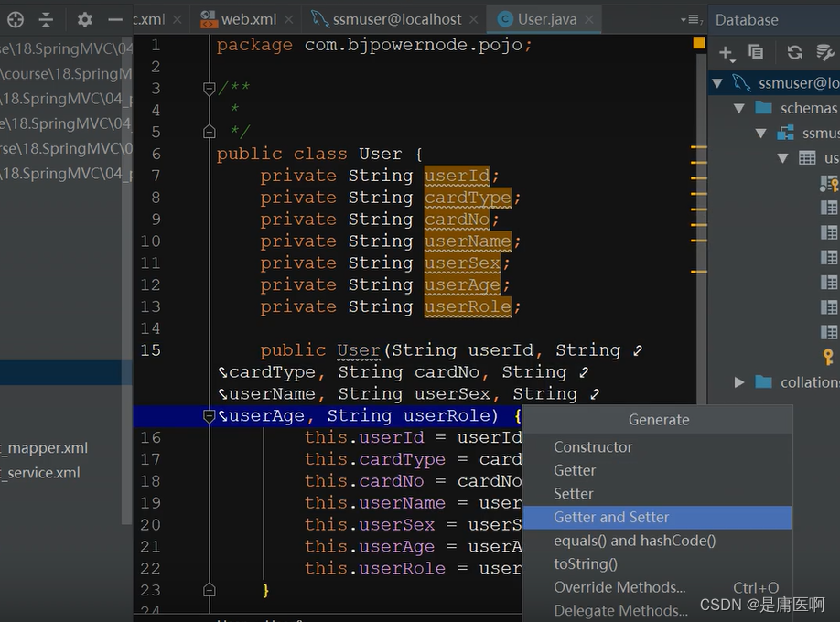This screenshot has height=622, width=840.
Task: Choose Getter and Setter in Generate menu
Action: [x=657, y=518]
